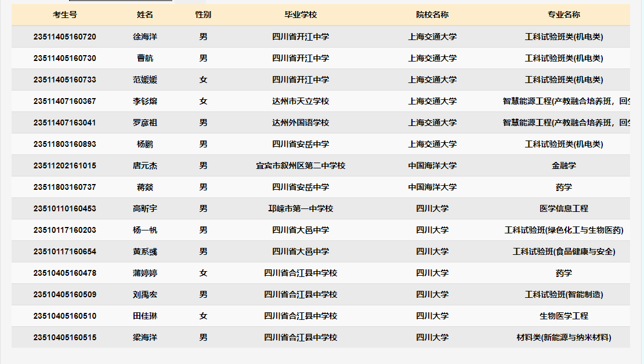
Task: Click the 性别 column header
Action: (203, 15)
